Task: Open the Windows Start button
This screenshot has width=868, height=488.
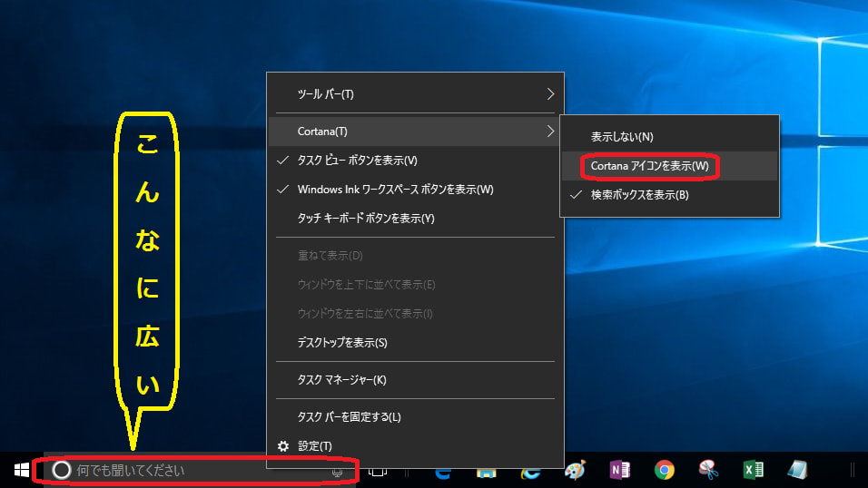Action: (21, 470)
